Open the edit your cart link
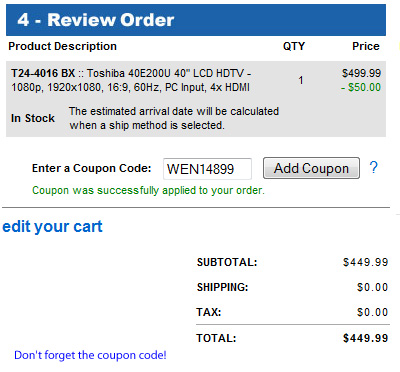400x372 pixels. pos(52,227)
